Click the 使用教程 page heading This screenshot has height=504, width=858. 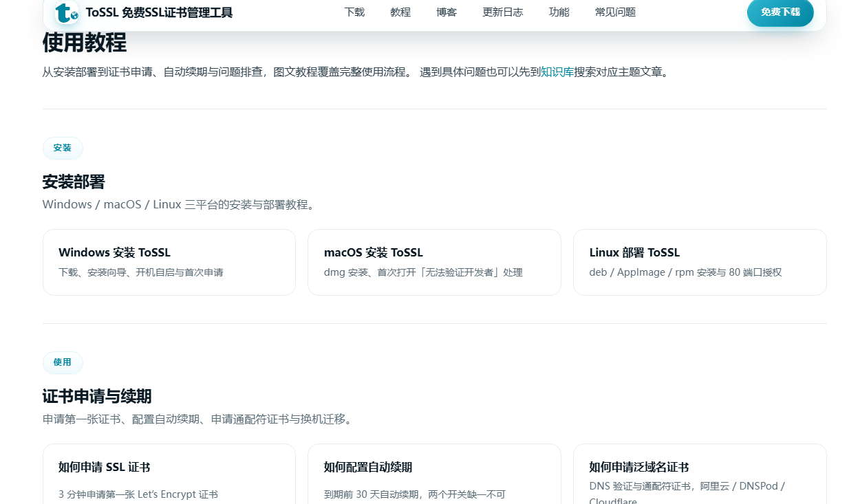click(85, 43)
